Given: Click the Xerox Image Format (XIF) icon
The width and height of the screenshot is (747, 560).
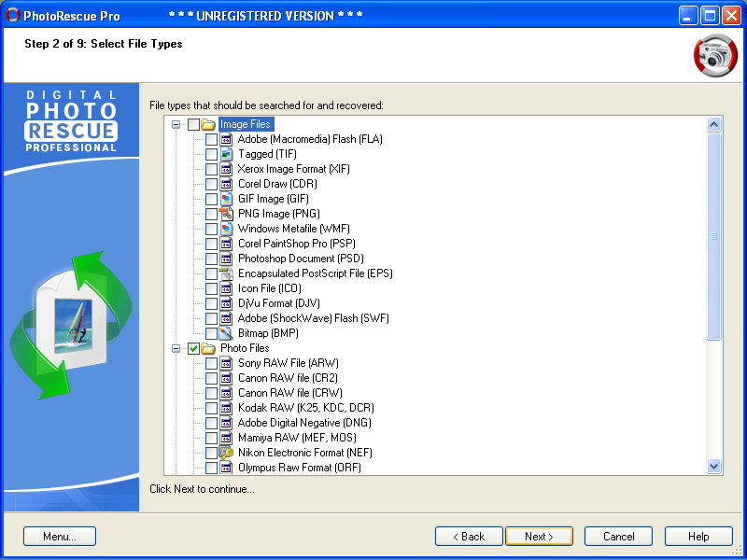Looking at the screenshot, I should click(x=226, y=169).
